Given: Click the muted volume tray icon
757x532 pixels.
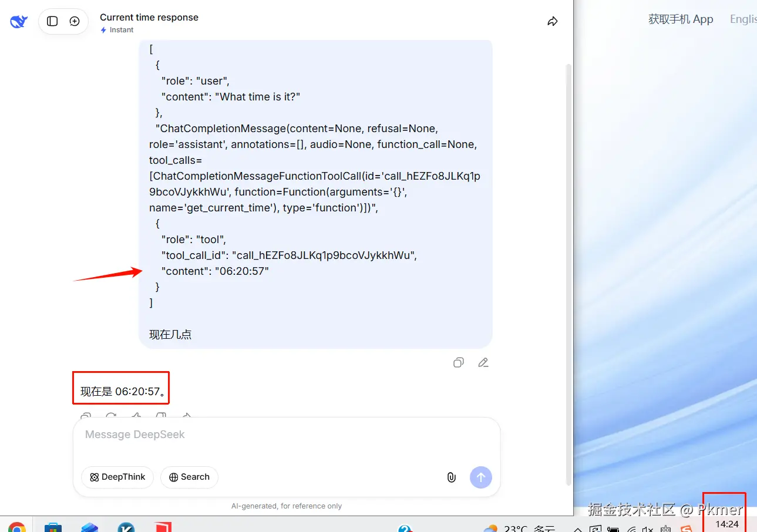Looking at the screenshot, I should tap(649, 528).
